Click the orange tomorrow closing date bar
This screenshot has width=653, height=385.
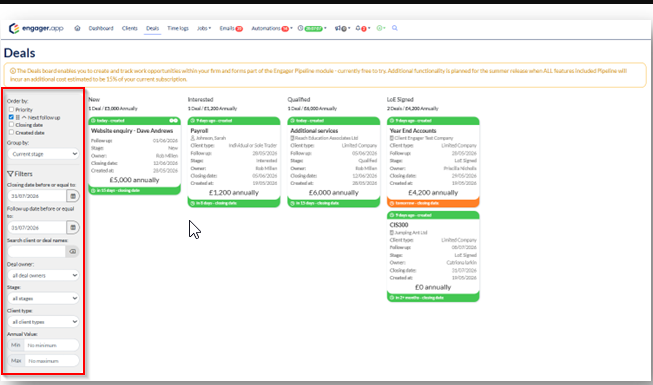(x=433, y=203)
